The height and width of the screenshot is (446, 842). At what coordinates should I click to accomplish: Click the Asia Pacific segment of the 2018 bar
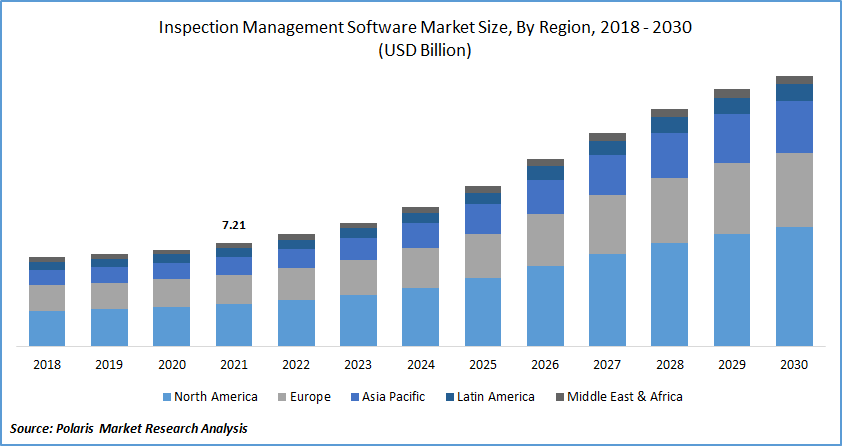(x=47, y=277)
